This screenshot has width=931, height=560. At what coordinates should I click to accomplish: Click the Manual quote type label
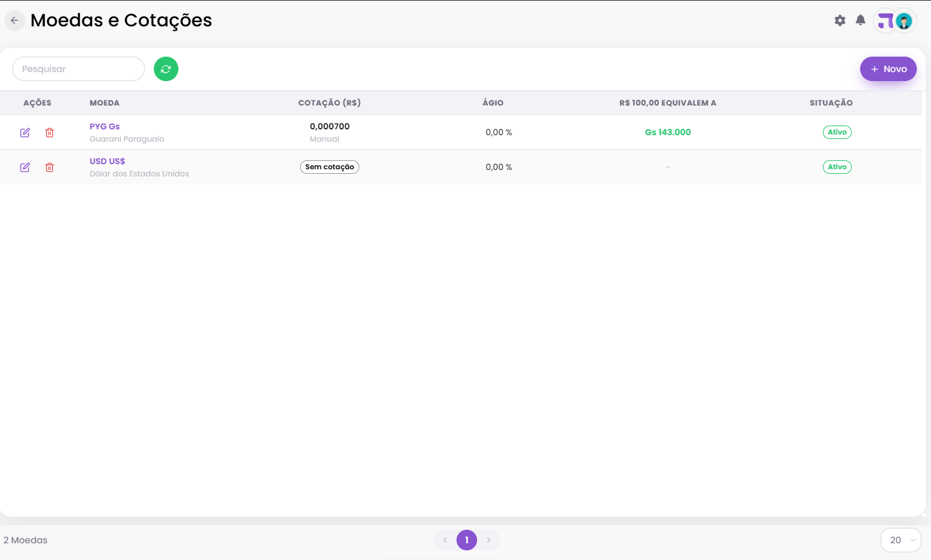click(324, 139)
